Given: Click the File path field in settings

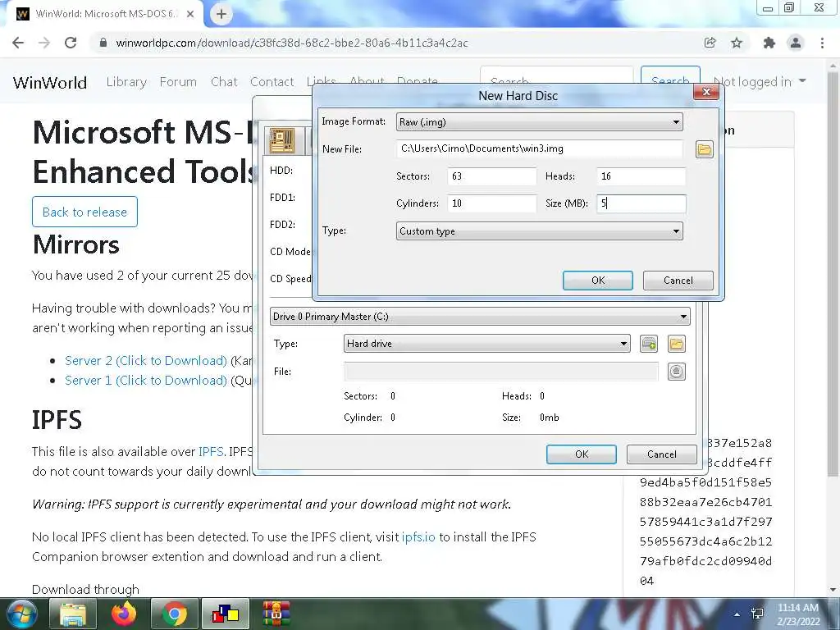Looking at the screenshot, I should [x=501, y=372].
